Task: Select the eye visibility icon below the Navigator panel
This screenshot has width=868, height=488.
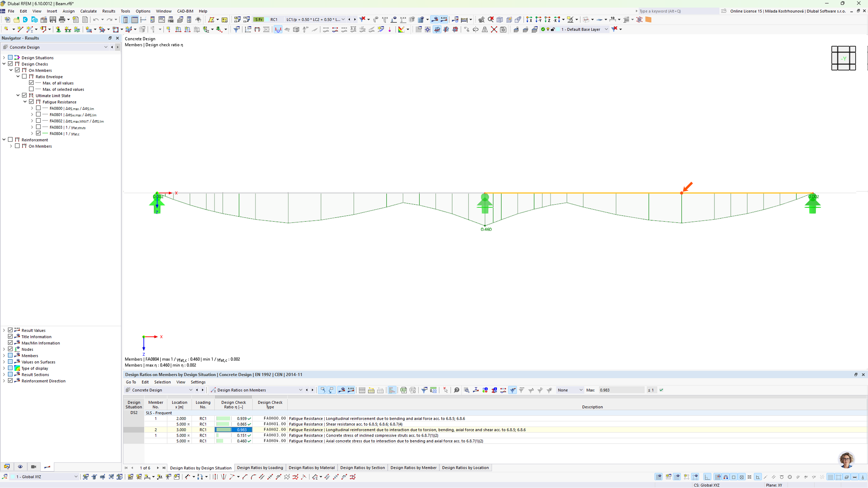Action: pos(21,467)
